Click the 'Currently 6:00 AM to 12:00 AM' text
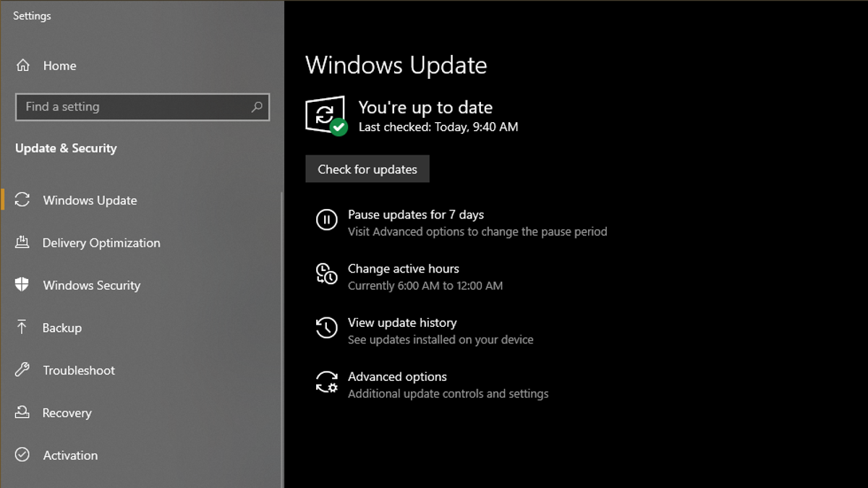868x488 pixels. [x=425, y=286]
